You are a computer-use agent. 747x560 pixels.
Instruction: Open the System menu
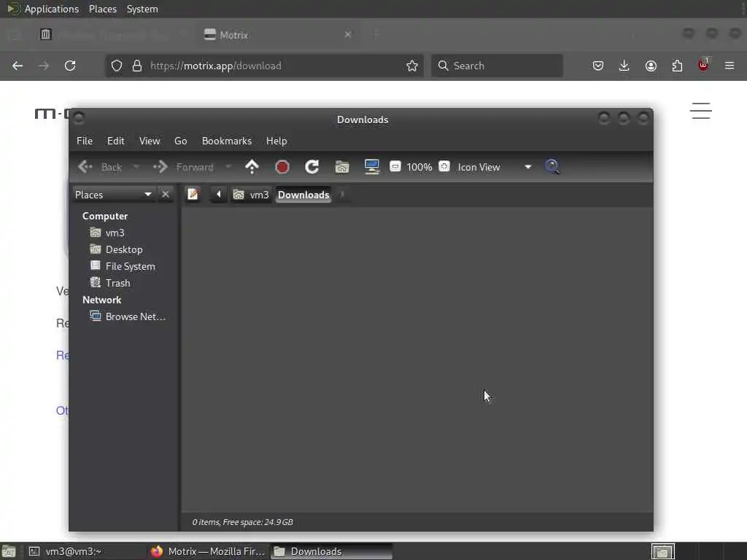tap(142, 9)
